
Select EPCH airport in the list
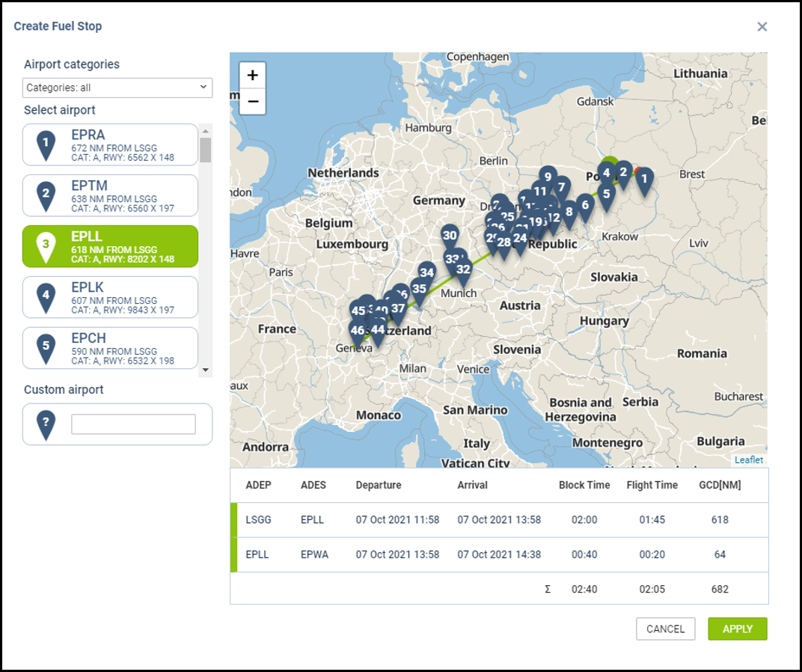[110, 348]
